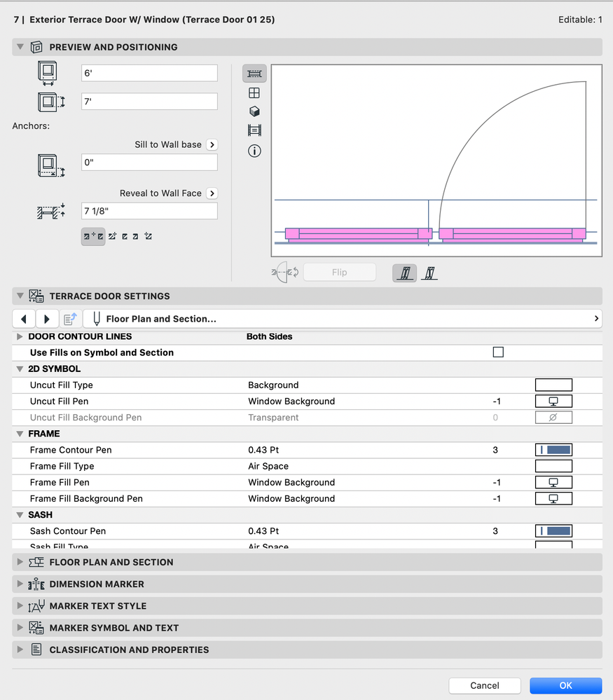Toggle the currently active door opening icon

coord(404,273)
